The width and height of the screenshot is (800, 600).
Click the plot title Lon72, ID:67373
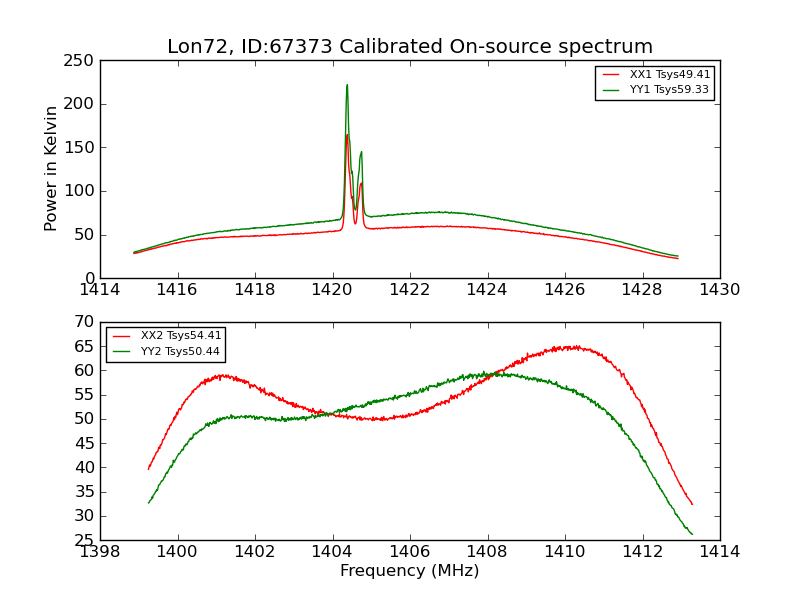[x=410, y=46]
